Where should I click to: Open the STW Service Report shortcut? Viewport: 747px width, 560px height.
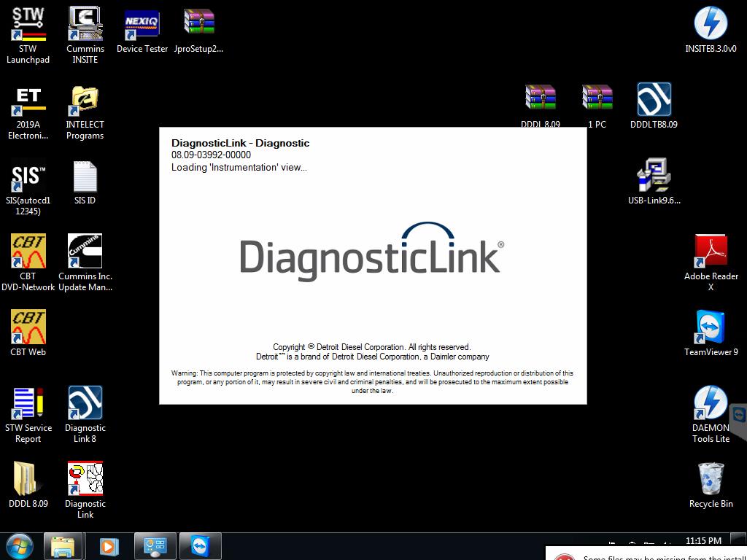pyautogui.click(x=28, y=414)
